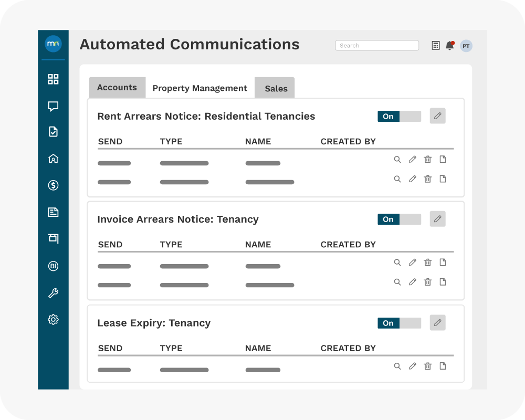525x420 pixels.
Task: Open the wrench maintenance sidebar icon
Action: point(53,293)
